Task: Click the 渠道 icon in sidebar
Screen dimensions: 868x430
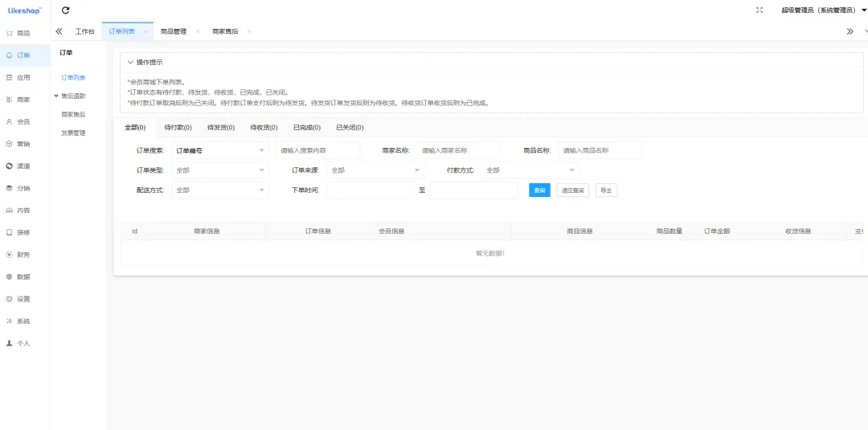Action: [x=9, y=166]
